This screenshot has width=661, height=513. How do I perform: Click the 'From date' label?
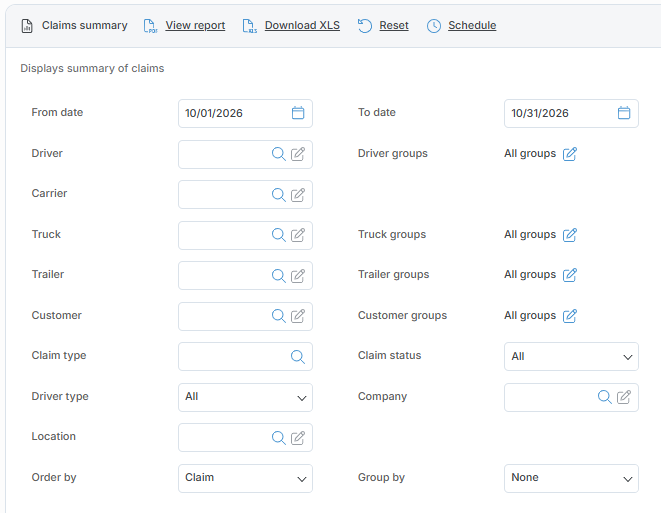coord(57,112)
